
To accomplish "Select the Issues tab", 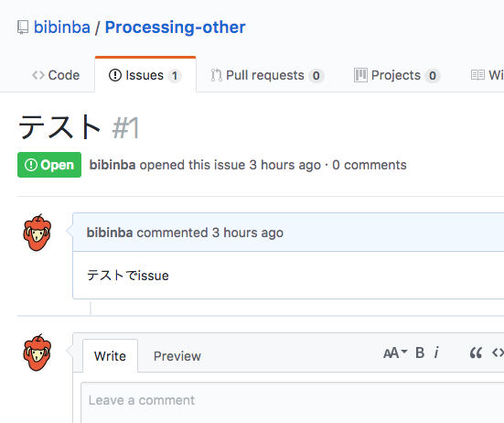I will [145, 75].
